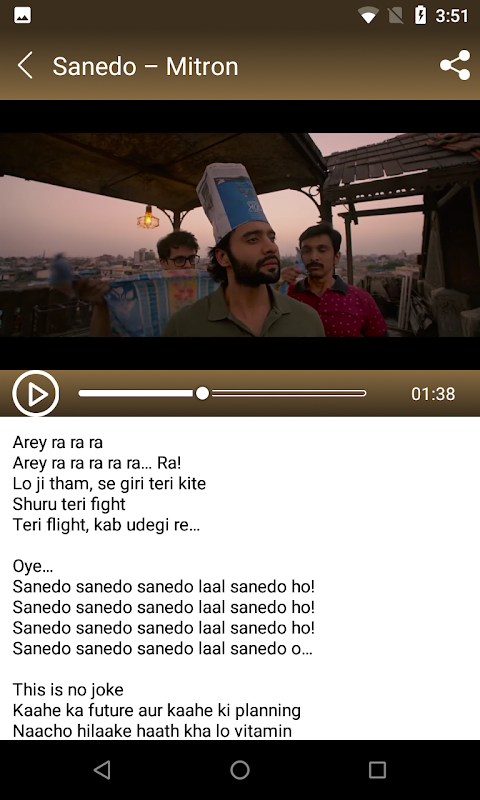Viewport: 480px width, 800px height.
Task: Tap the battery charging icon
Action: coord(420,15)
